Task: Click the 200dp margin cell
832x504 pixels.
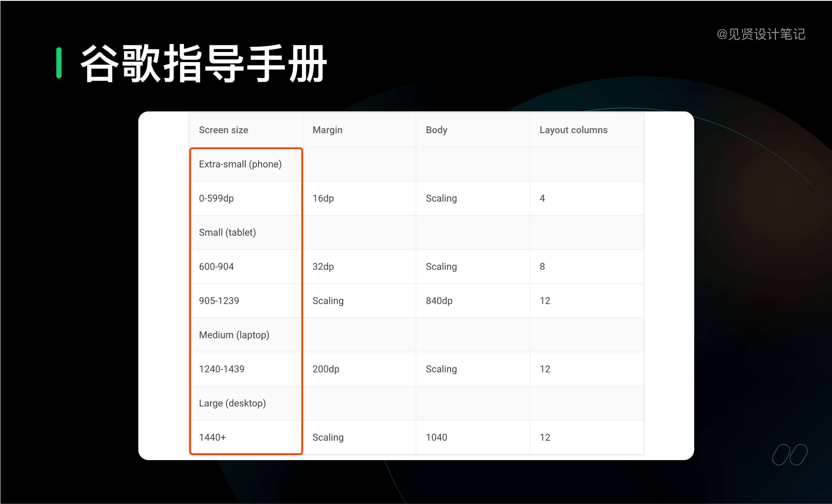Action: point(326,369)
